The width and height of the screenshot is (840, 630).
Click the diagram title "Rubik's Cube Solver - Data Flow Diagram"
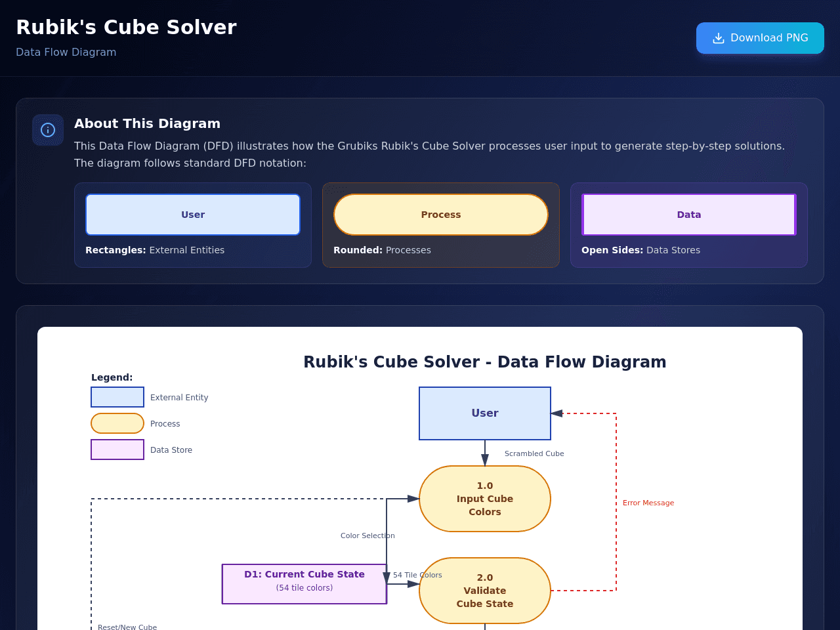pos(485,362)
